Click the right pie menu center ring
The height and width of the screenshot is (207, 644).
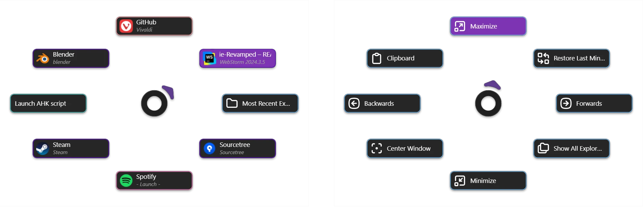tap(488, 103)
